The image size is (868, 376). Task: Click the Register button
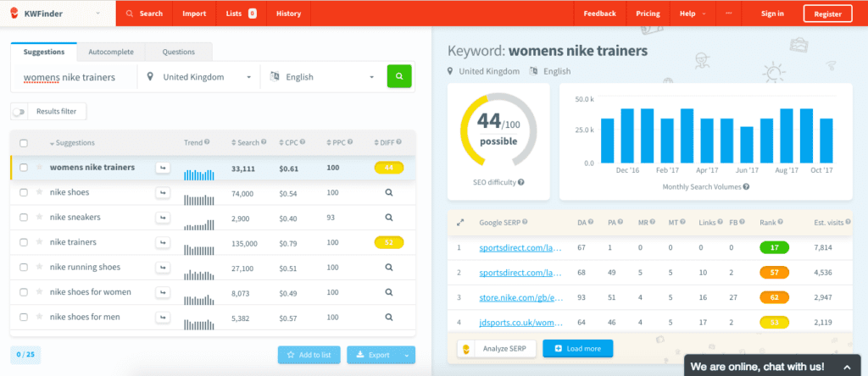tap(827, 14)
